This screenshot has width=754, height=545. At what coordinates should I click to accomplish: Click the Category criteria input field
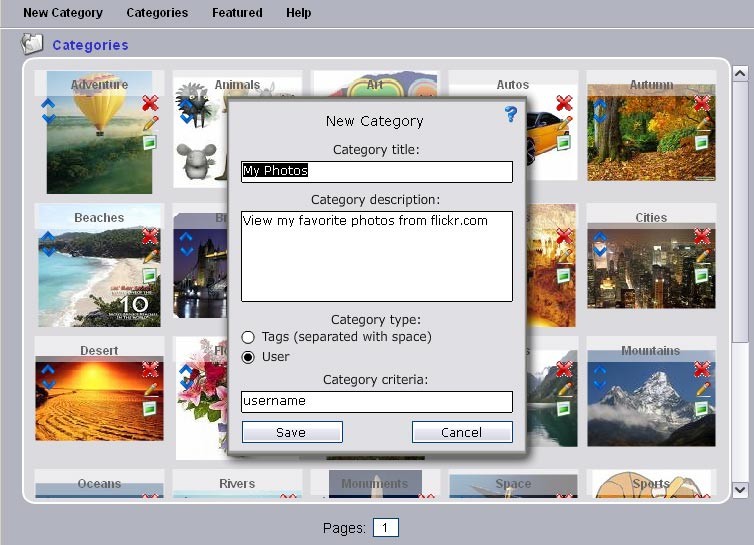(377, 401)
